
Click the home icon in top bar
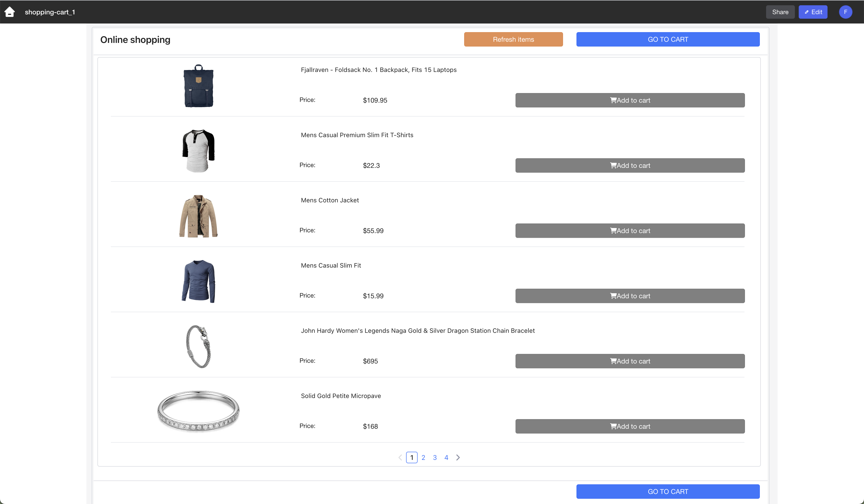[x=10, y=12]
